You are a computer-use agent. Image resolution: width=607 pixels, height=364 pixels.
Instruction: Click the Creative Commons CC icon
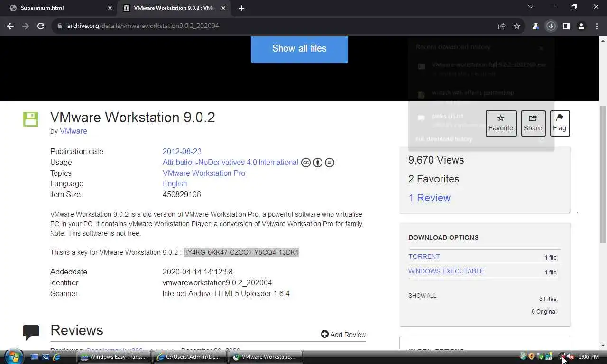point(306,163)
